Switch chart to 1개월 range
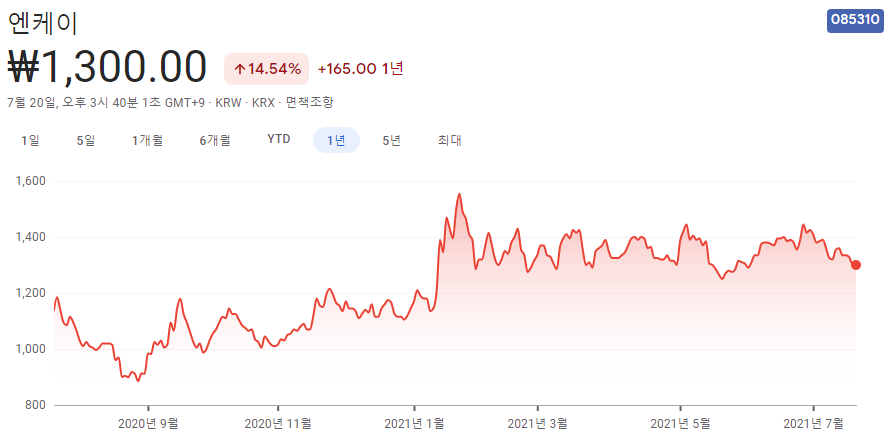This screenshot has width=893, height=444. pyautogui.click(x=148, y=141)
